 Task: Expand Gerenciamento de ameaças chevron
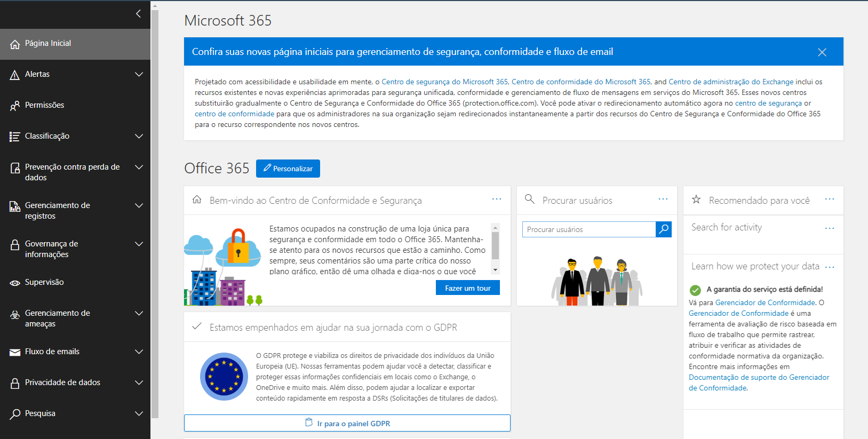coord(139,313)
